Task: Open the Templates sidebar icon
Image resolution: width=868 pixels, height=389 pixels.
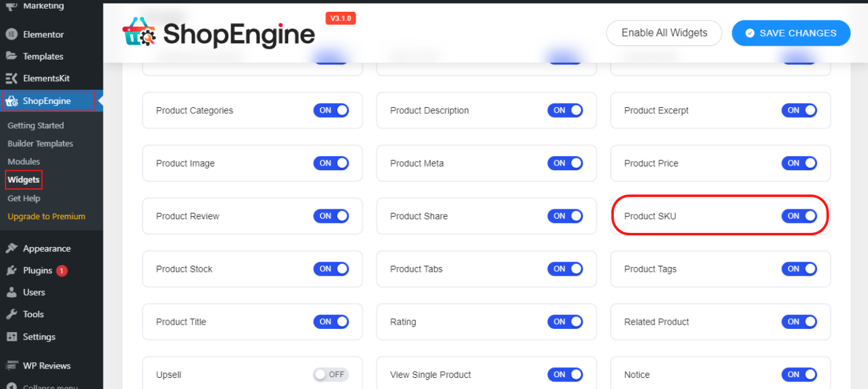Action: (12, 56)
